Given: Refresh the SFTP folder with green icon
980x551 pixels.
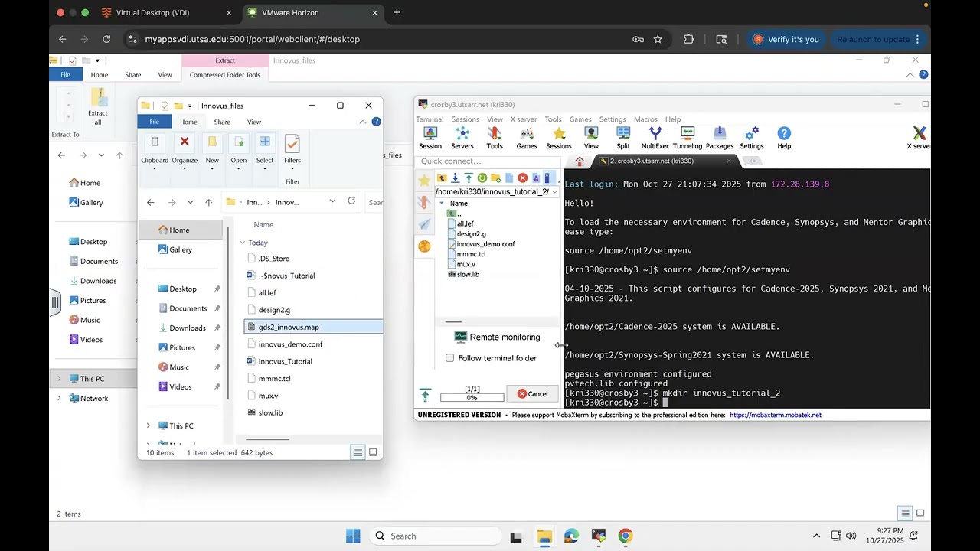Looking at the screenshot, I should coord(482,178).
